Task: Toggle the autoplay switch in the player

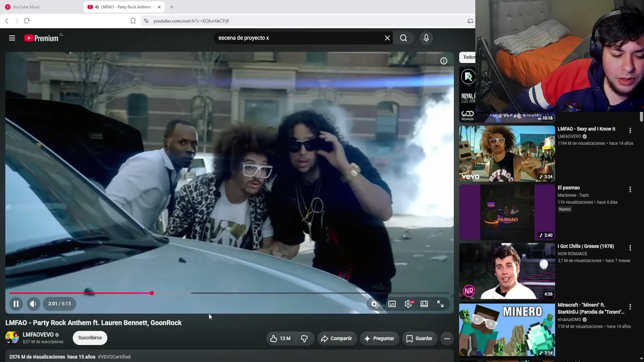Action: tap(374, 304)
